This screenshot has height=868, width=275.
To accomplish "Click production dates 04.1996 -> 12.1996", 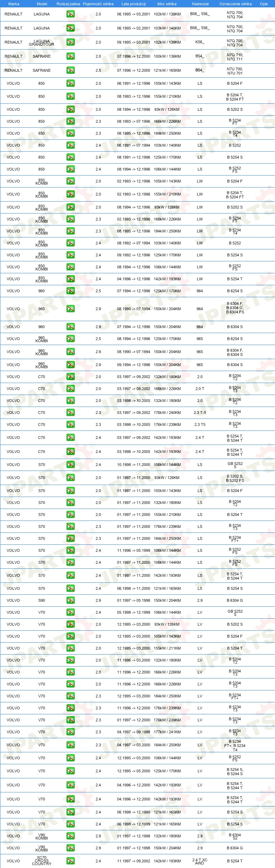I will [134, 279].
